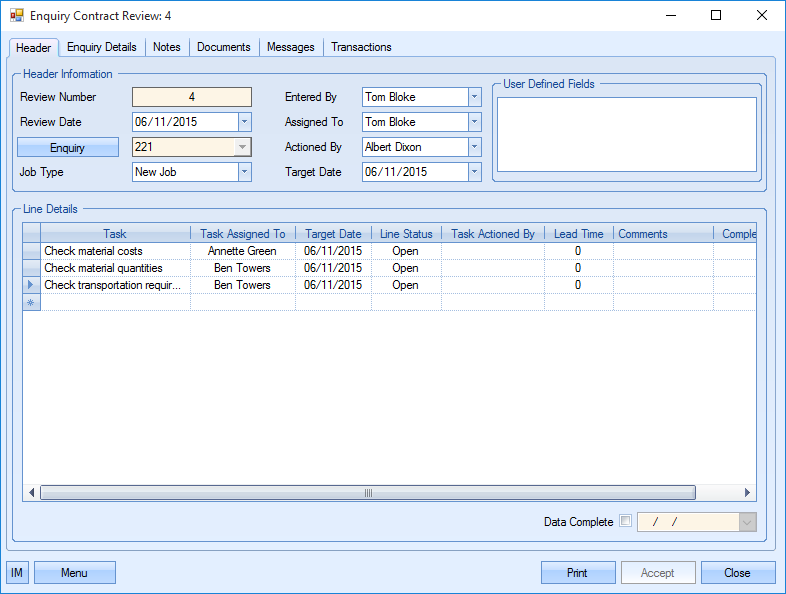Click the IM button in bottom bar
This screenshot has height=594, width=786.
pos(17,573)
